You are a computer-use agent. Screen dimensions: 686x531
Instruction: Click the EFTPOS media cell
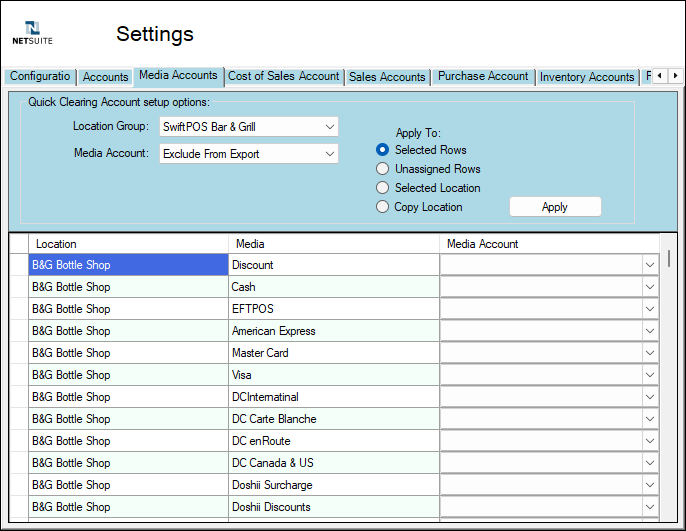pos(334,309)
